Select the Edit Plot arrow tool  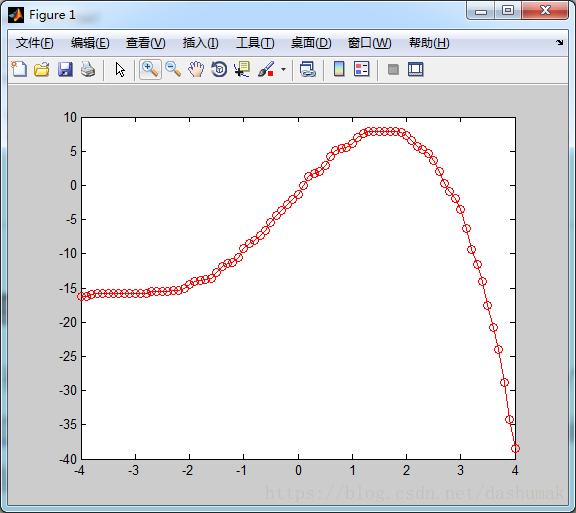(x=120, y=69)
